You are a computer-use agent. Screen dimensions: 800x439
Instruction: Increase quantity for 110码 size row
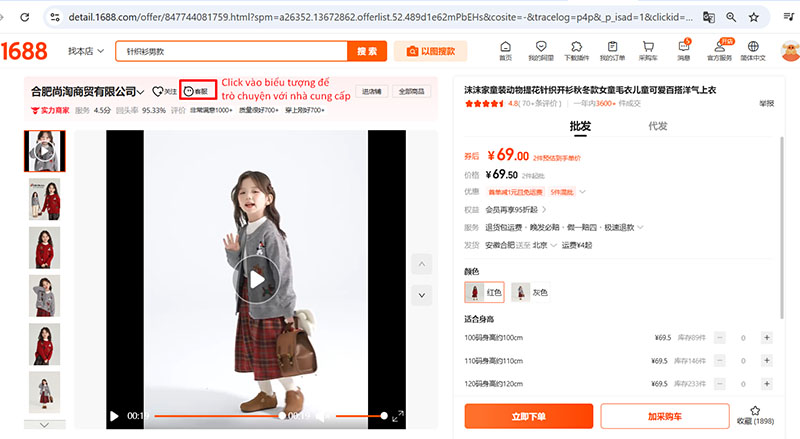[767, 361]
